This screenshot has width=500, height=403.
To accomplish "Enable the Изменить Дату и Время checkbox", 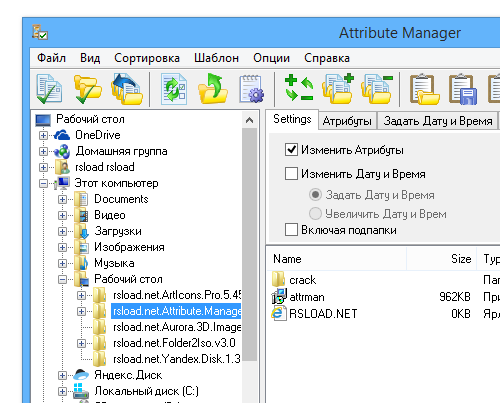I will (291, 173).
